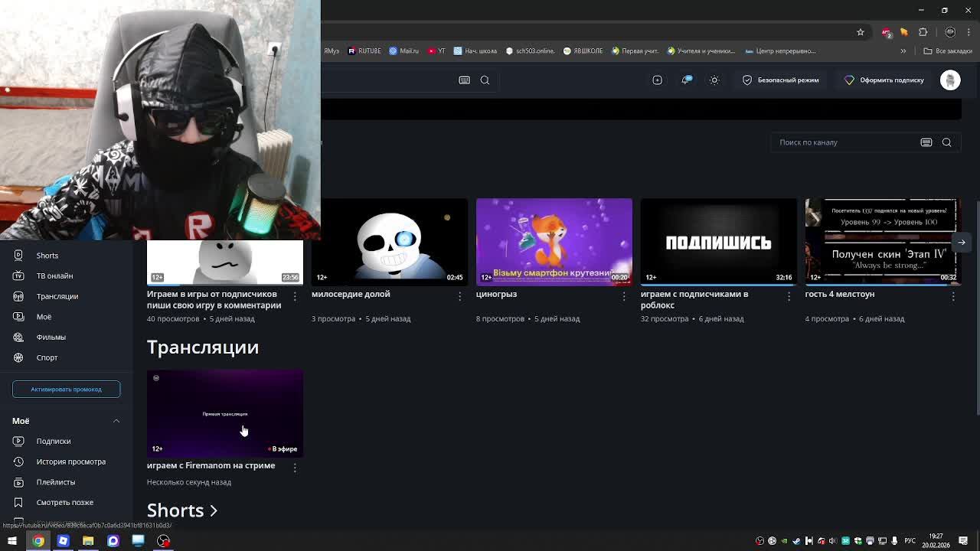Open Mail.ru bookmark
Screen dimensions: 980x551
tap(403, 51)
